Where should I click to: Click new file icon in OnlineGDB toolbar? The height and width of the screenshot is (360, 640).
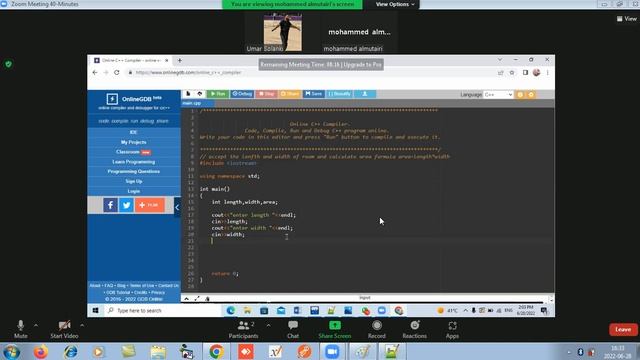click(x=188, y=94)
